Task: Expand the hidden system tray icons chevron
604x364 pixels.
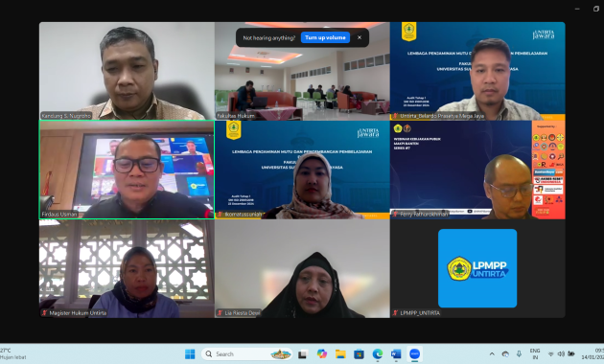Action: coord(492,354)
